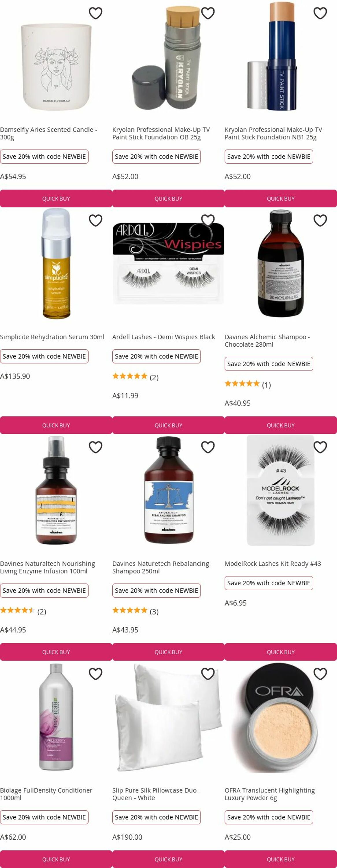Favorite ModelRock Lashes Kit Ready #43
337x868 pixels.
point(320,447)
